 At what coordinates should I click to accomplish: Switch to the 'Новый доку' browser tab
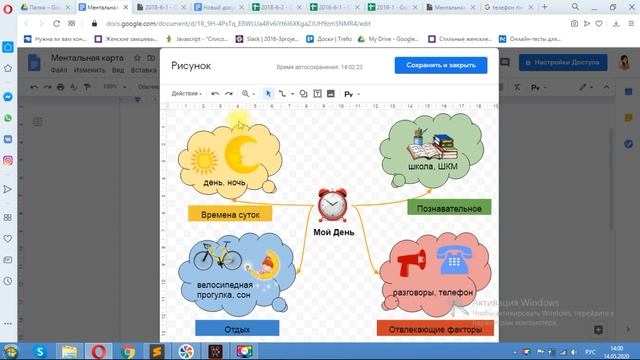[219, 7]
